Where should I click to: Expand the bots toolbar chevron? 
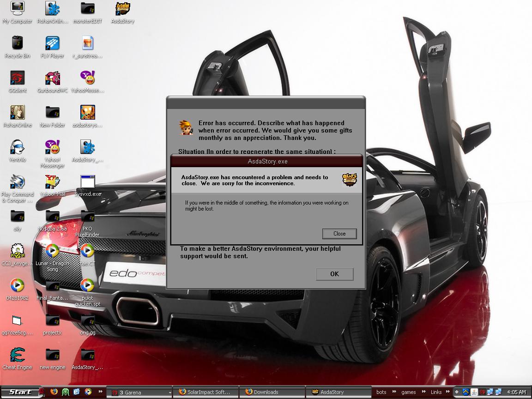(x=394, y=392)
